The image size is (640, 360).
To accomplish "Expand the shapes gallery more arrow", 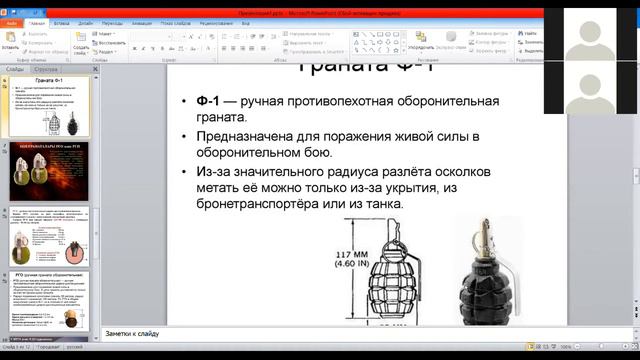I will [404, 50].
